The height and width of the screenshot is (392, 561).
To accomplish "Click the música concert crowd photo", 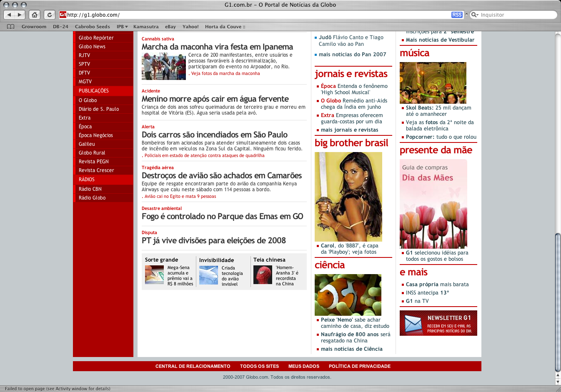I will coord(433,83).
